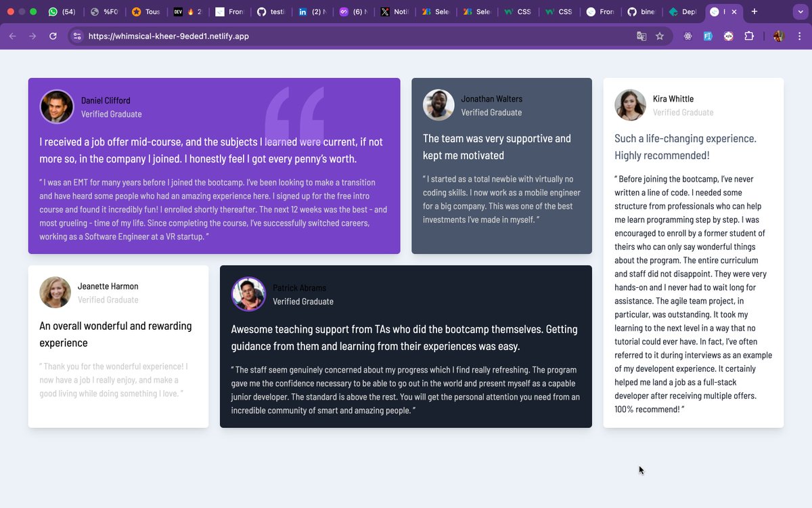Open the X notifications tab
Screen dimensions: 812x508
coord(394,12)
